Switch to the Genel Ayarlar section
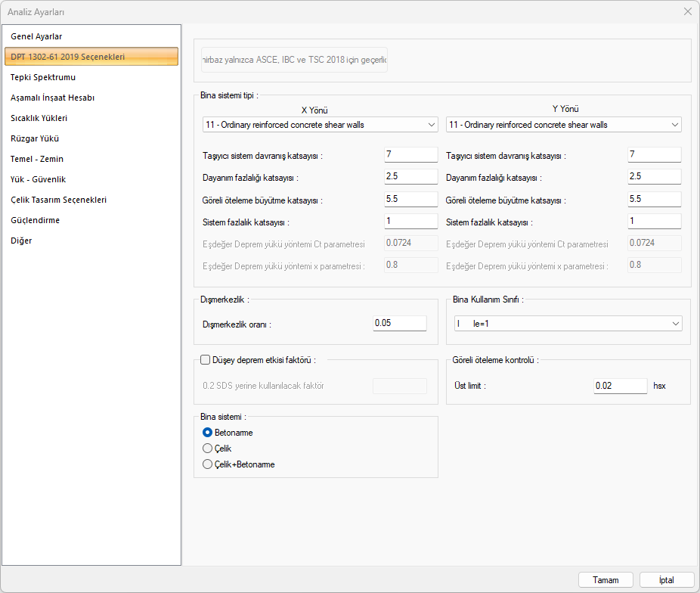The height and width of the screenshot is (593, 700). 36,36
